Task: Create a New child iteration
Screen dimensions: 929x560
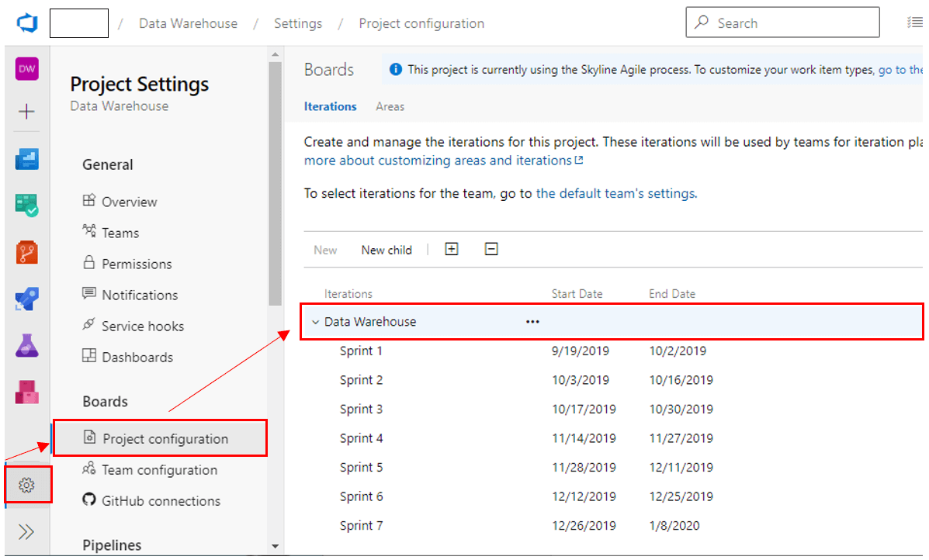Action: click(387, 249)
